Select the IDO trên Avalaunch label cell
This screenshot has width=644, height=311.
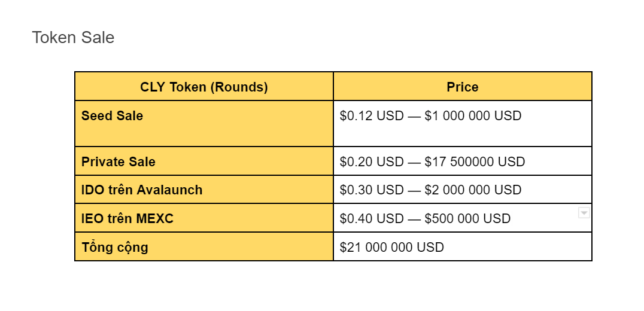(x=142, y=190)
